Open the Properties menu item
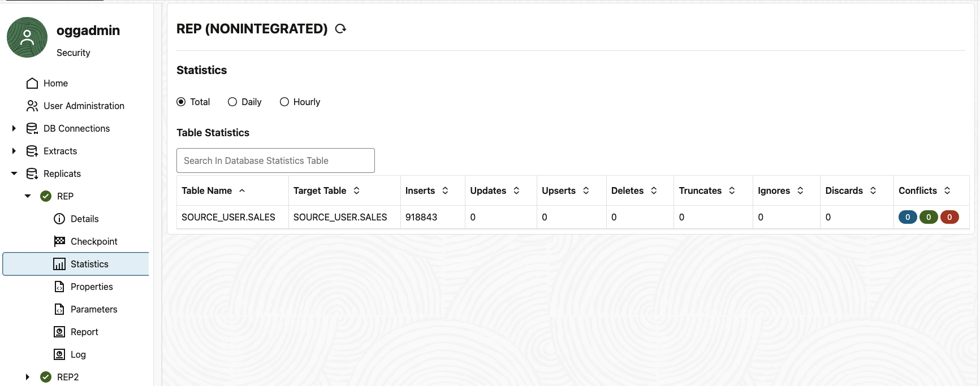 pyautogui.click(x=92, y=287)
